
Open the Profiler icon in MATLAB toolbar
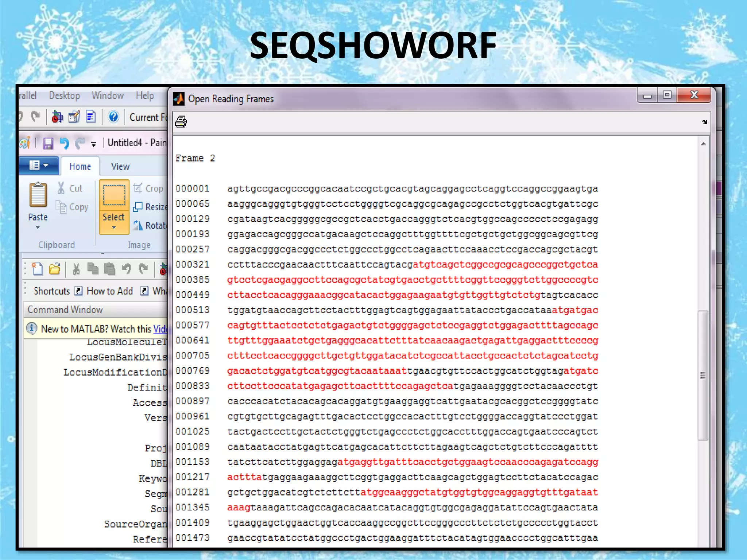tap(91, 117)
